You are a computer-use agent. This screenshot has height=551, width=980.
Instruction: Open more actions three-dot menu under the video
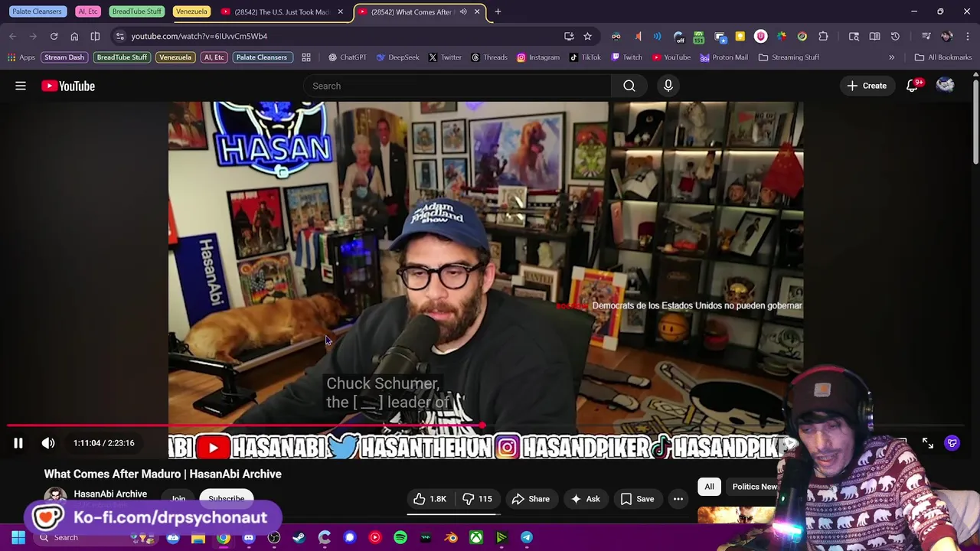pyautogui.click(x=678, y=499)
